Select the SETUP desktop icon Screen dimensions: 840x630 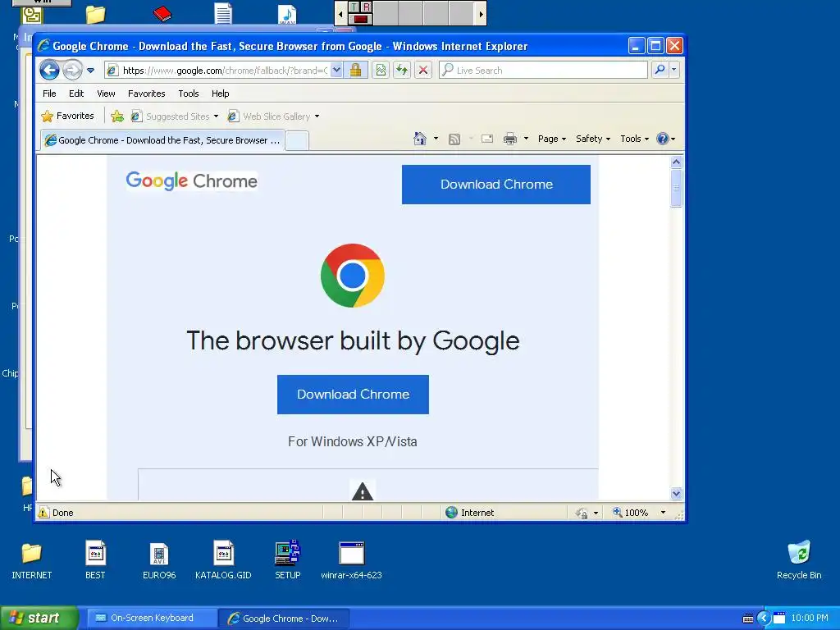288,561
